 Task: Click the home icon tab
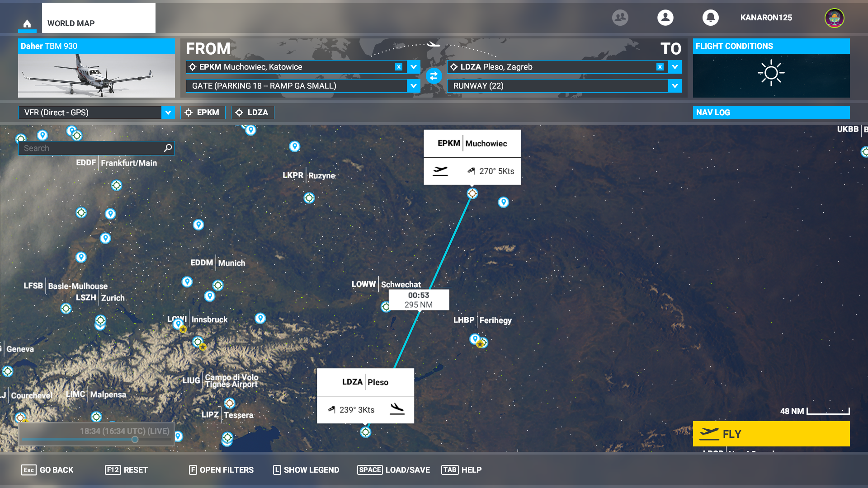tap(27, 23)
